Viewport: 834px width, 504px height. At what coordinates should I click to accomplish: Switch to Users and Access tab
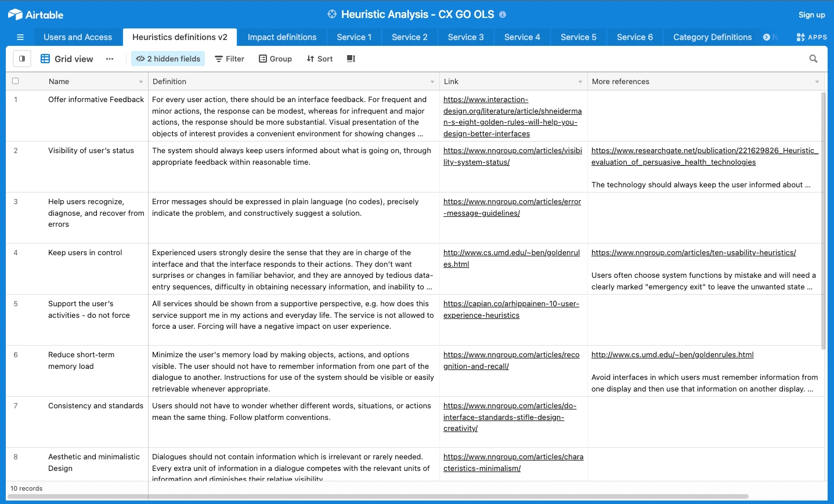[78, 37]
